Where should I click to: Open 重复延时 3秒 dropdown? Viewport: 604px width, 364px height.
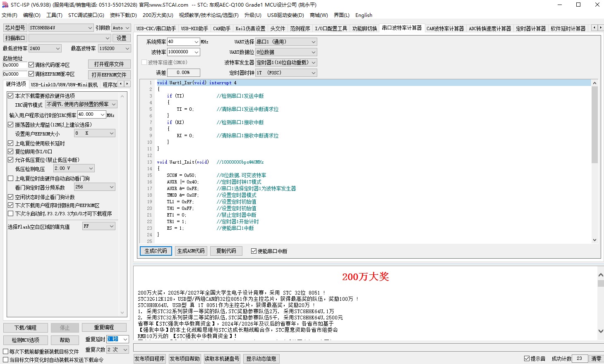coord(125,339)
